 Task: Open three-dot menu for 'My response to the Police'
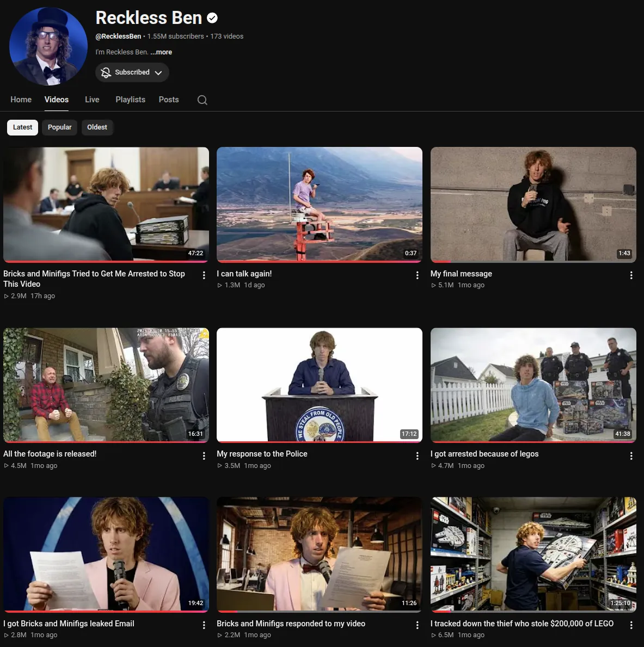coord(418,455)
